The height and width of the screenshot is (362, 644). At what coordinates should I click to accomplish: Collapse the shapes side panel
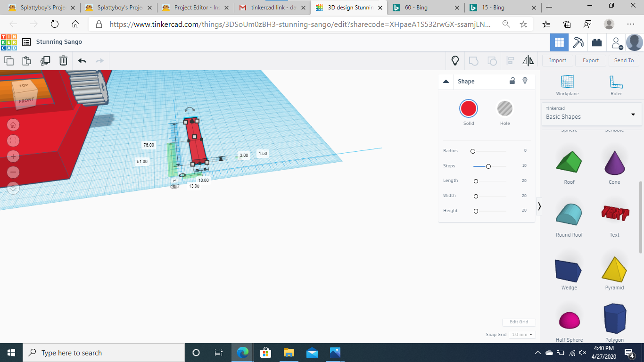pyautogui.click(x=539, y=206)
